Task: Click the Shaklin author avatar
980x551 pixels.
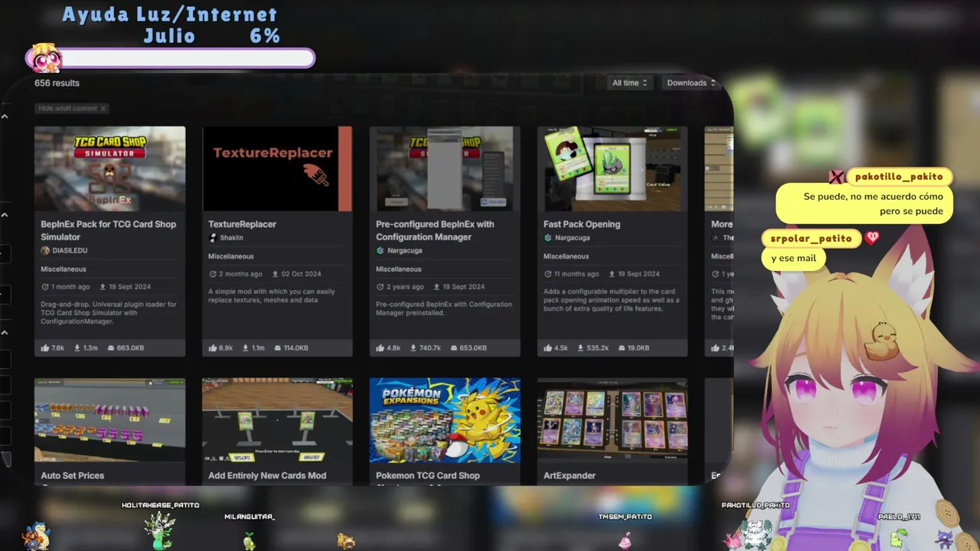Action: point(213,238)
